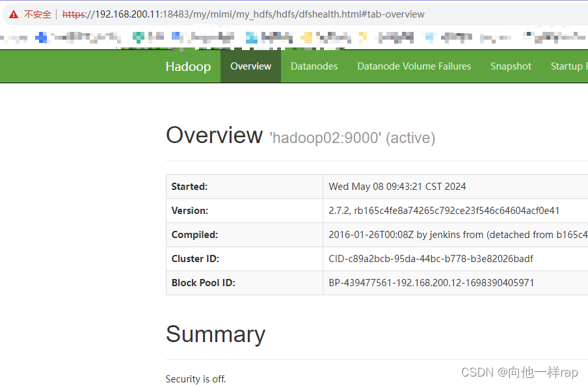Click the Summary heading

(x=216, y=334)
